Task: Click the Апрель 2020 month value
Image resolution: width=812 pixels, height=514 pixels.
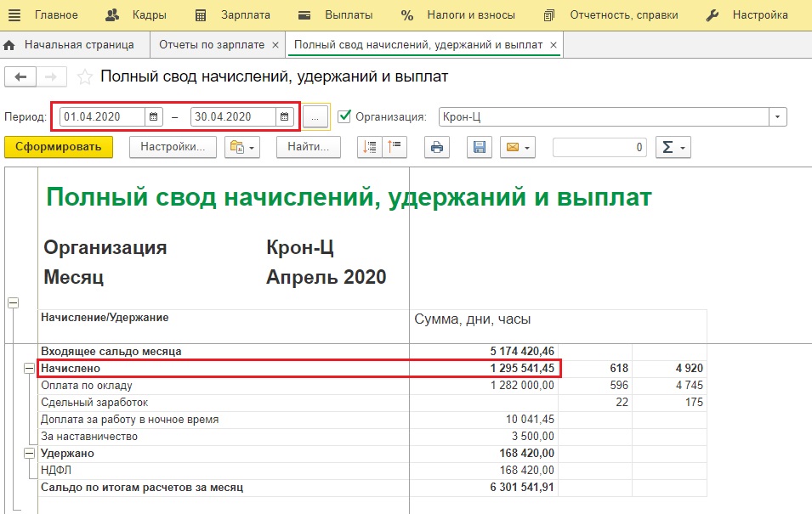Action: 327,278
